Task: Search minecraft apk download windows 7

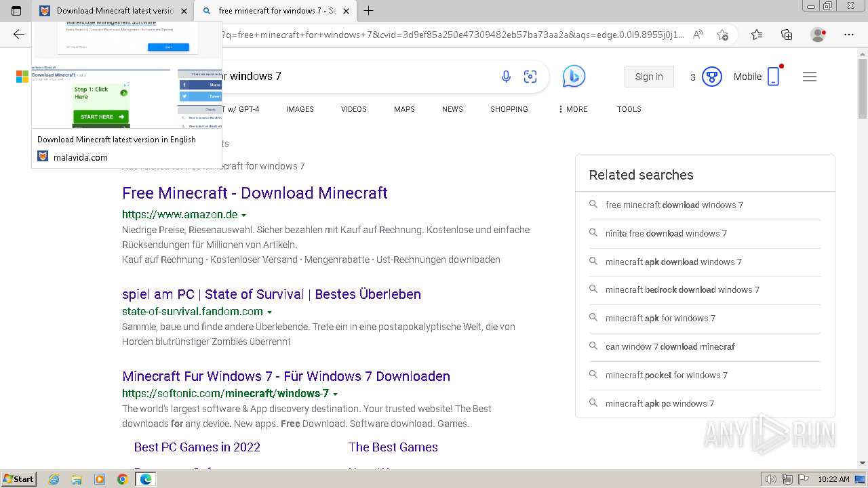Action: pyautogui.click(x=705, y=262)
